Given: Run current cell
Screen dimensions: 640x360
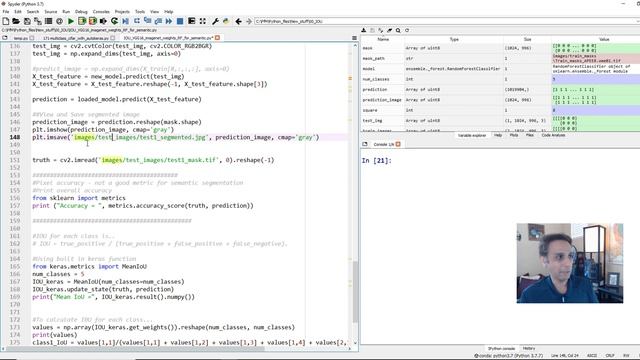Looking at the screenshot, I should click(82, 21).
